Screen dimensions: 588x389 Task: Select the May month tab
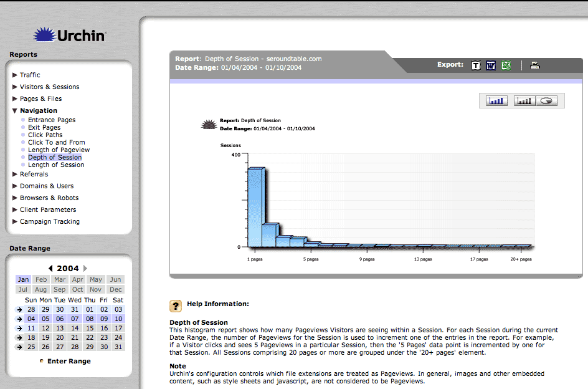[96, 279]
